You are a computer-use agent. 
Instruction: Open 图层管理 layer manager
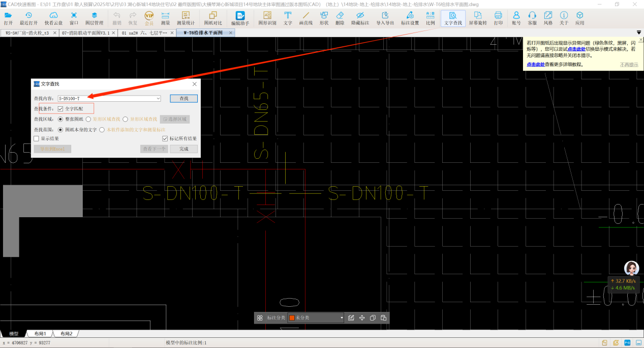94,18
